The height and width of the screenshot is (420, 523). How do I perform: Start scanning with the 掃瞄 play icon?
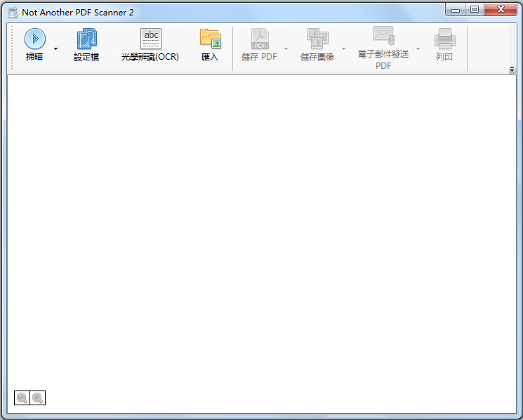(34, 39)
